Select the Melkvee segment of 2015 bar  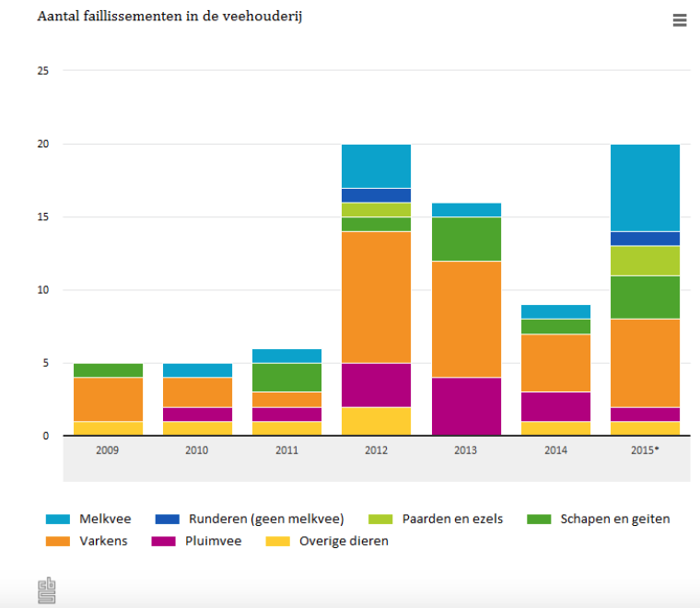coord(645,187)
